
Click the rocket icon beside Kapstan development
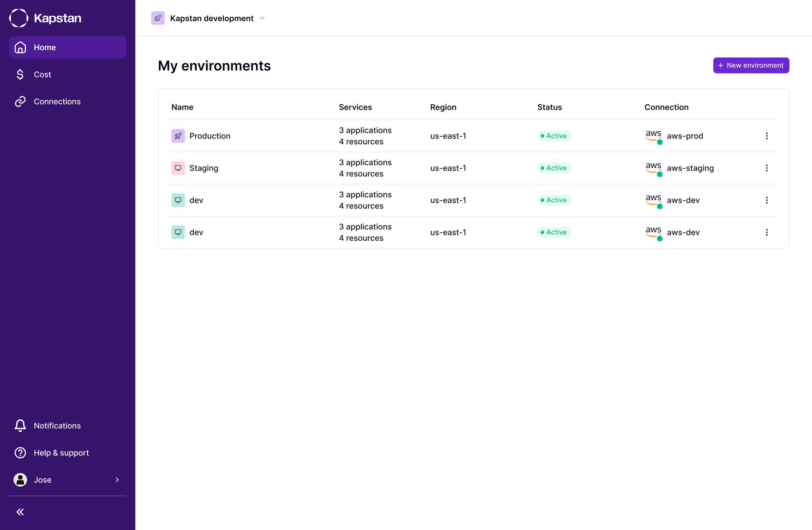(158, 18)
